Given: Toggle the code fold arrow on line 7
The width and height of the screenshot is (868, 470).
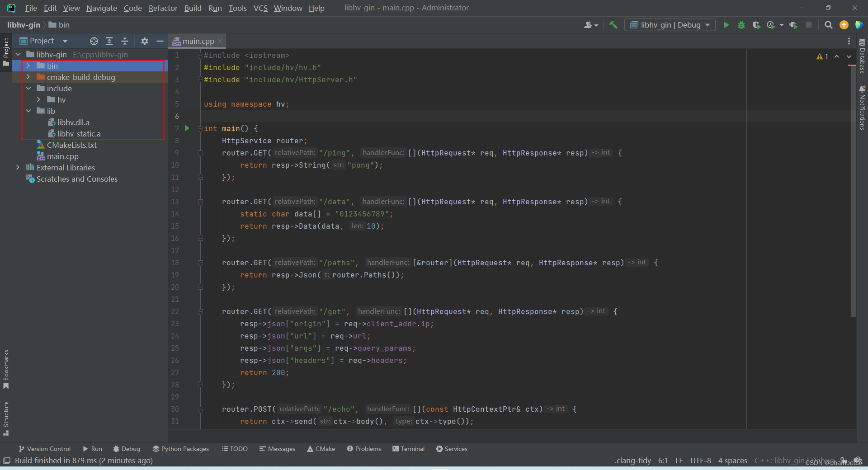Looking at the screenshot, I should pyautogui.click(x=200, y=128).
